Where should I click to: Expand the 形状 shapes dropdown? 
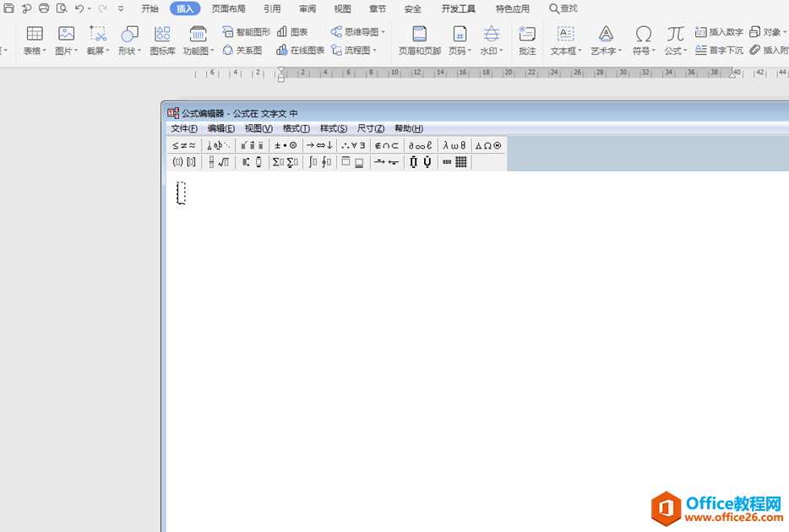click(x=129, y=51)
